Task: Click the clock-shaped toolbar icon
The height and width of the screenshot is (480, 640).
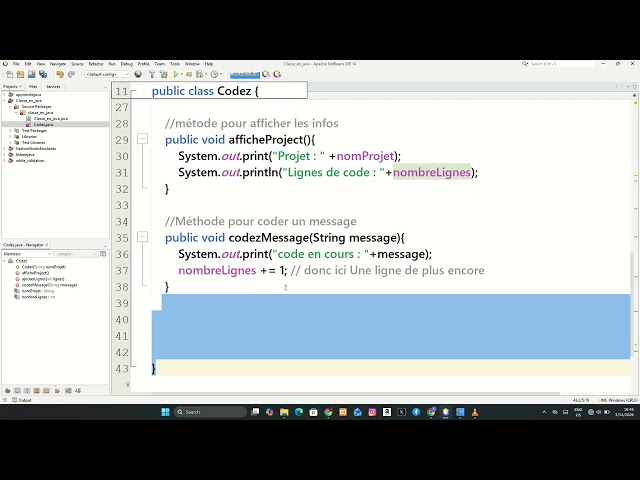Action: (x=214, y=74)
